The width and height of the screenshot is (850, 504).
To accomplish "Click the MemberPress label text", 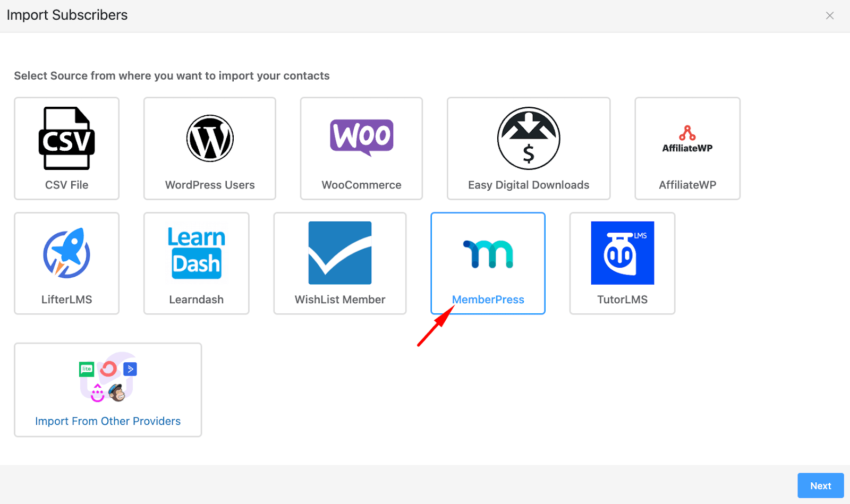I will tap(488, 300).
